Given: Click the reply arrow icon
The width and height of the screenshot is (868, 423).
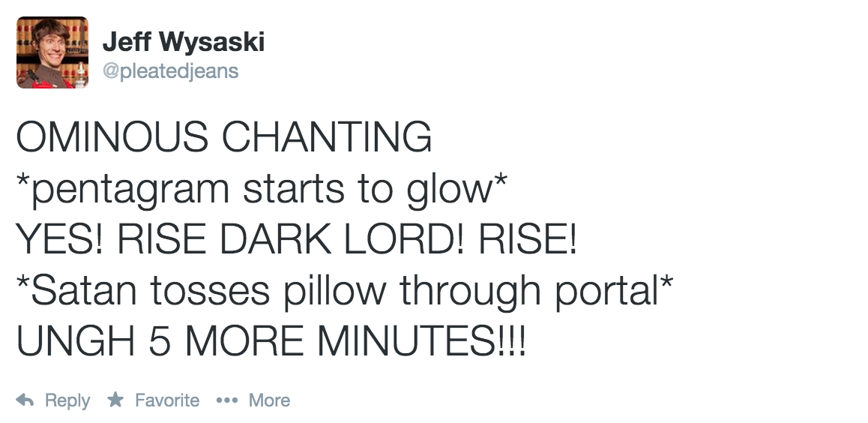Looking at the screenshot, I should (25, 400).
